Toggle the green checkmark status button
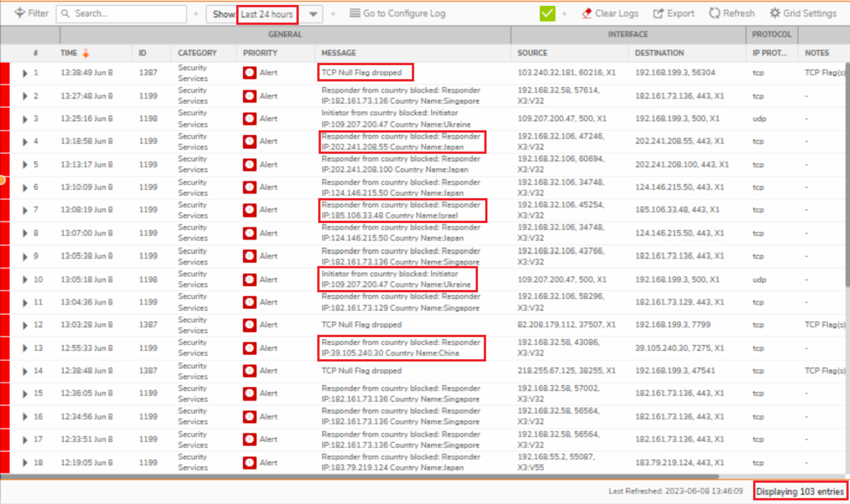The height and width of the screenshot is (504, 850). click(x=547, y=13)
